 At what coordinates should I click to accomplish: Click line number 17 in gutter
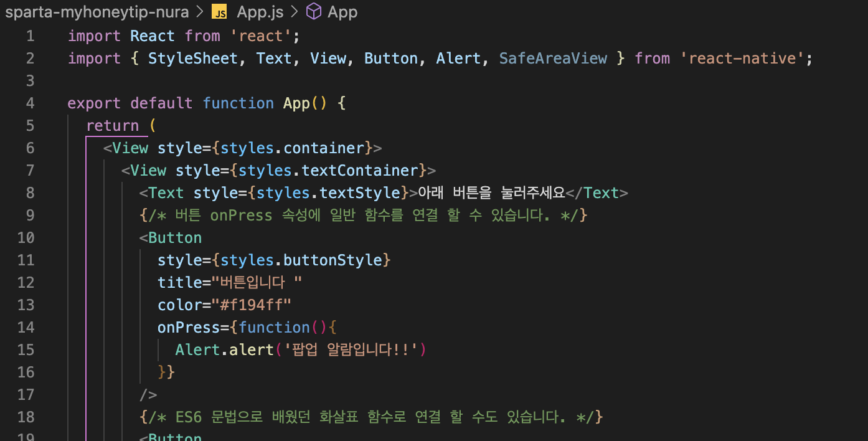click(x=26, y=395)
